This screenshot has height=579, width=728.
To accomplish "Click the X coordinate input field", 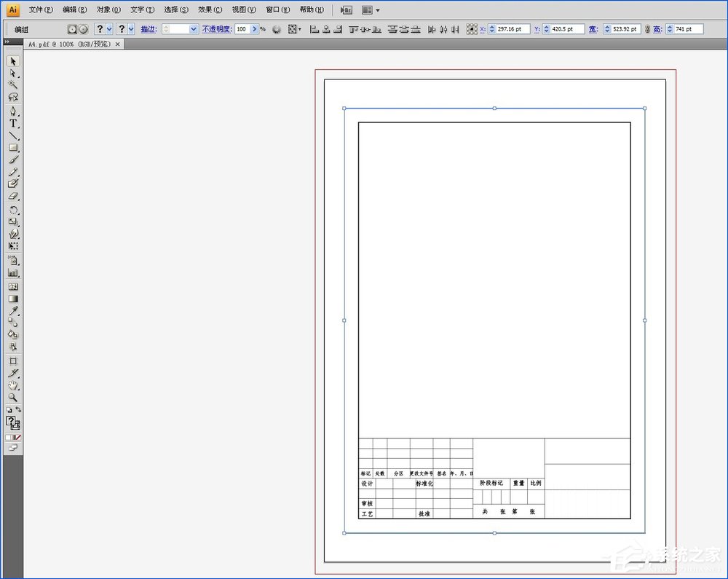I will tap(512, 29).
